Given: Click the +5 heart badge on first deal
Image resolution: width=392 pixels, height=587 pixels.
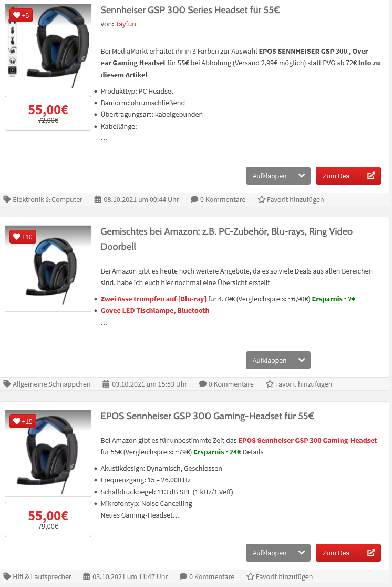Looking at the screenshot, I should pos(21,15).
